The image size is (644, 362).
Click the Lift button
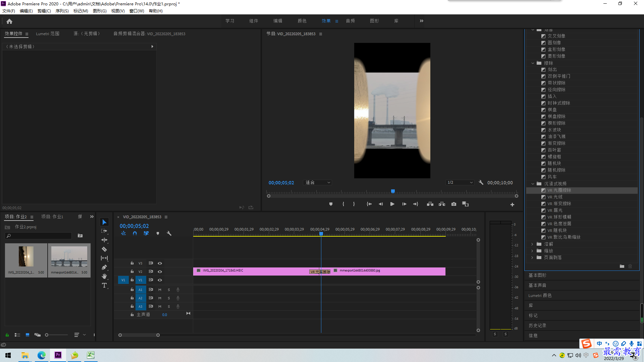click(430, 204)
